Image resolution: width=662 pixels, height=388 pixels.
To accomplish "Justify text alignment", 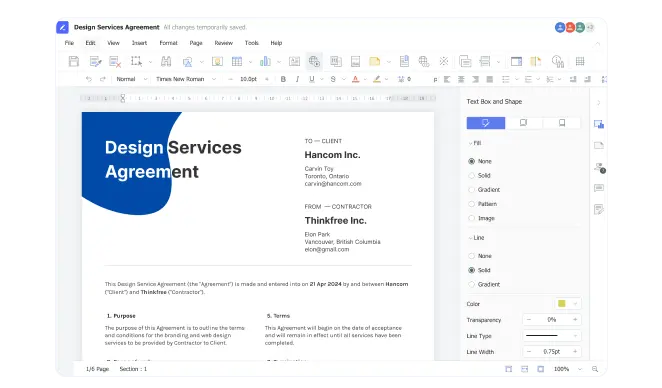I will point(490,79).
